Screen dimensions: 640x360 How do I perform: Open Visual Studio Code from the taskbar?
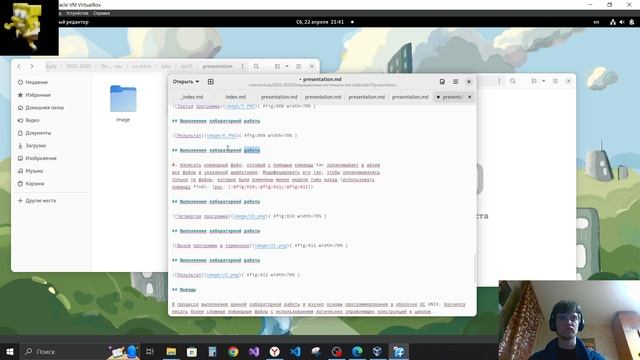pyautogui.click(x=296, y=351)
